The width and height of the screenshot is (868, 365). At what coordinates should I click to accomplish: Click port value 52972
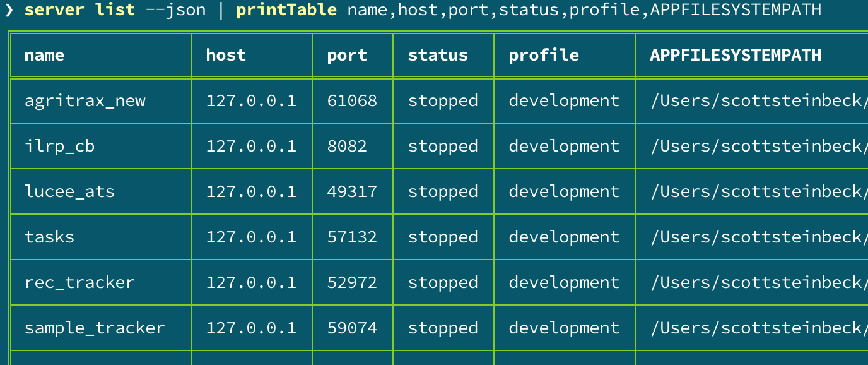pos(352,283)
